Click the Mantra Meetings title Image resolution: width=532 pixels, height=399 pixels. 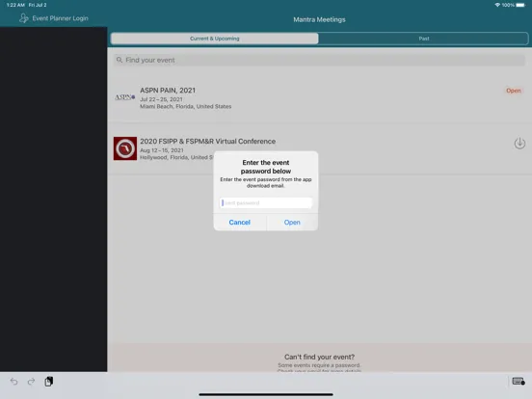coord(319,19)
